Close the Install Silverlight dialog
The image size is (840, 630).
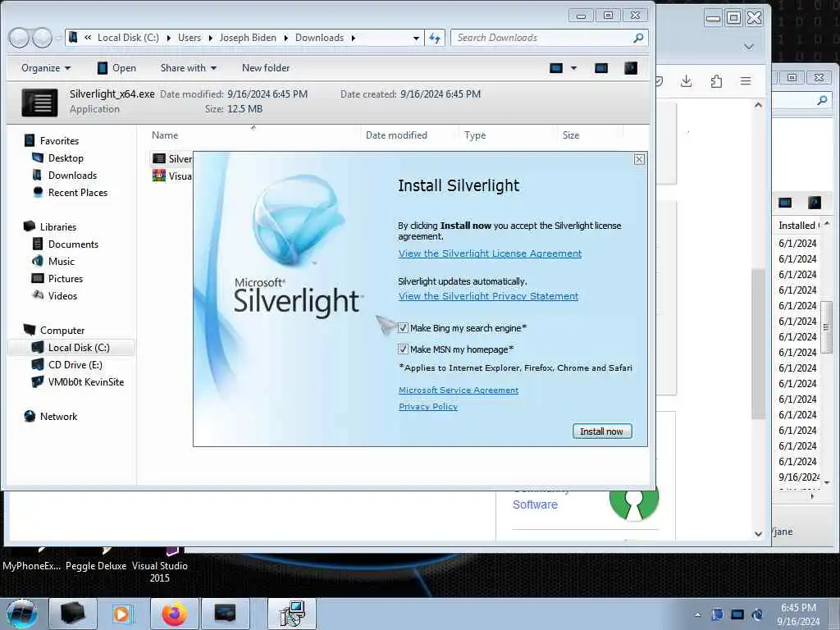tap(639, 159)
